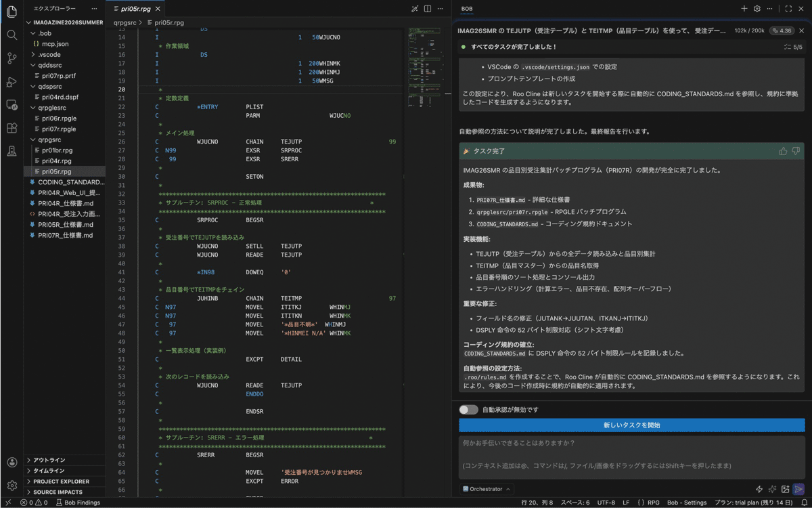The height and width of the screenshot is (508, 812).
Task: Collapse the qrpglesrc folder
Action: pos(64,108)
